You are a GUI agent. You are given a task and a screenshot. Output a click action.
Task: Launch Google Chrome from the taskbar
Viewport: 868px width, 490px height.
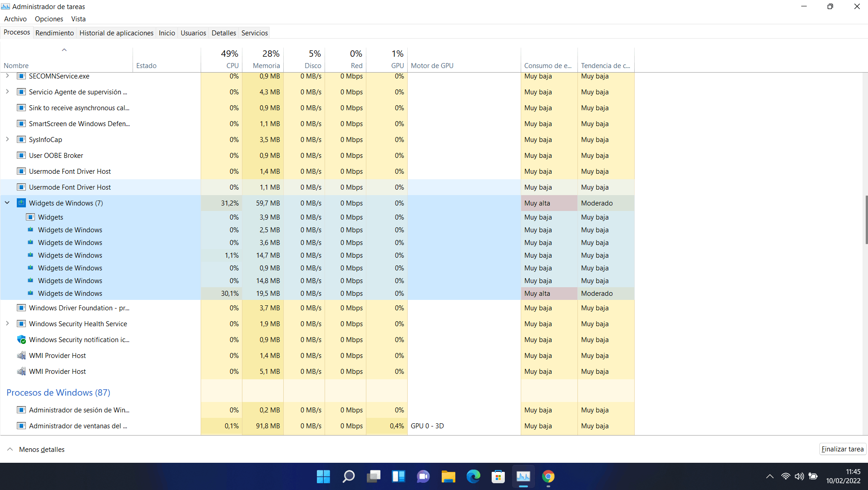tap(548, 477)
